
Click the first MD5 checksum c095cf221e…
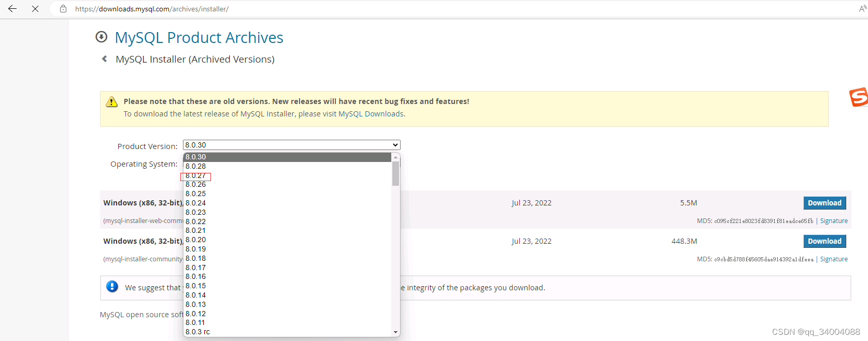coord(763,221)
